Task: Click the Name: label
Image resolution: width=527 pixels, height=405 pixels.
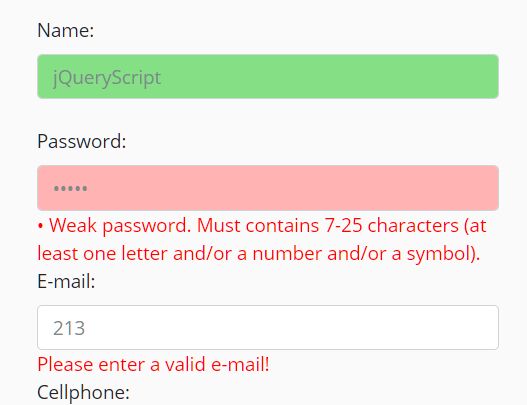Action: pos(66,30)
